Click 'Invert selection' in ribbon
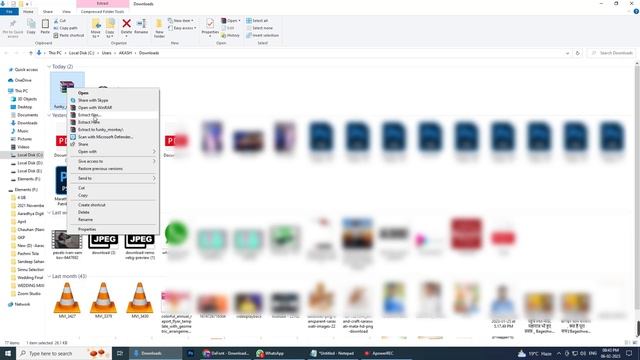This screenshot has width=640, height=360. tap(262, 36)
